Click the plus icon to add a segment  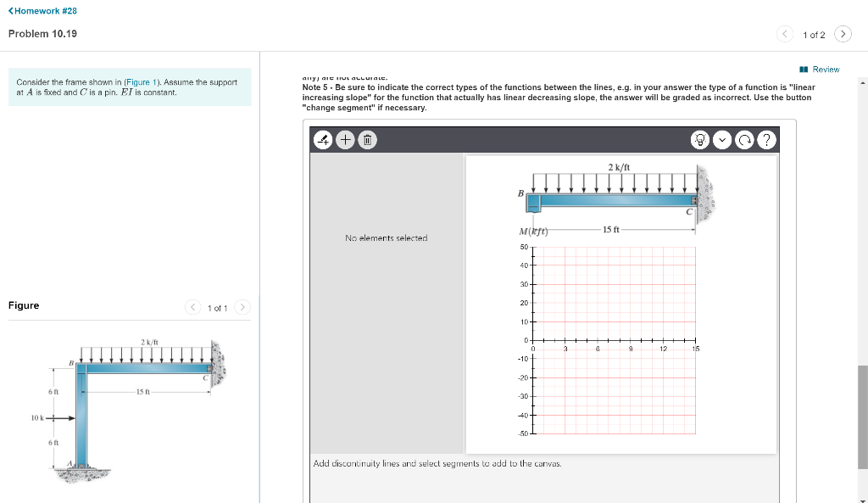pos(345,140)
